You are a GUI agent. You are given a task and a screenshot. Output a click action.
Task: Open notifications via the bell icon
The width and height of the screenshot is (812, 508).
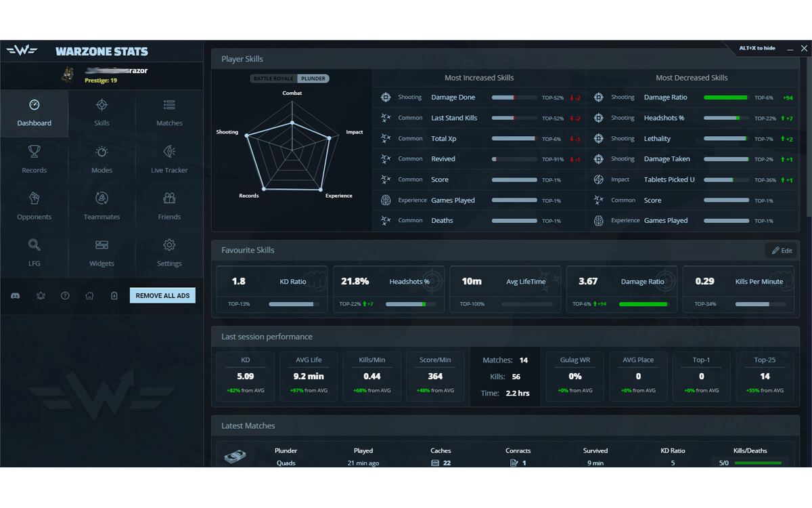[40, 295]
